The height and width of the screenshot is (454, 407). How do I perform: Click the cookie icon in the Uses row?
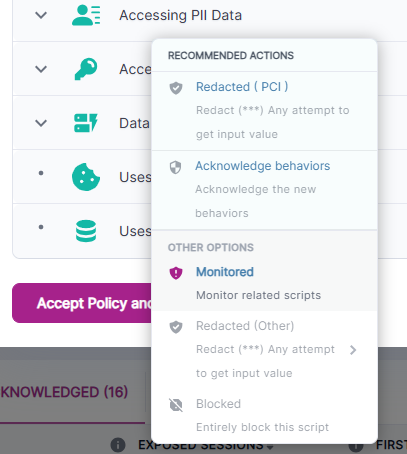[x=86, y=177]
